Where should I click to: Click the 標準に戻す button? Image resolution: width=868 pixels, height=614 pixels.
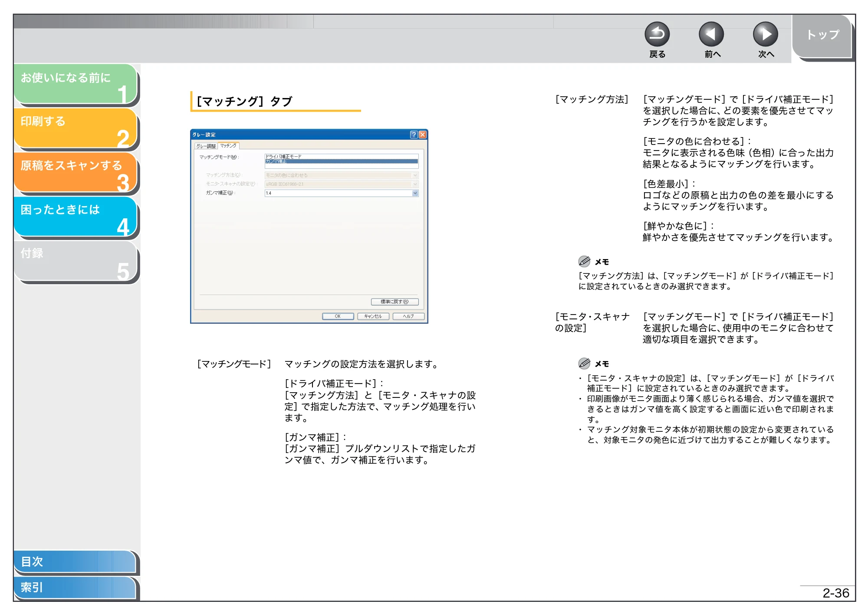395,302
